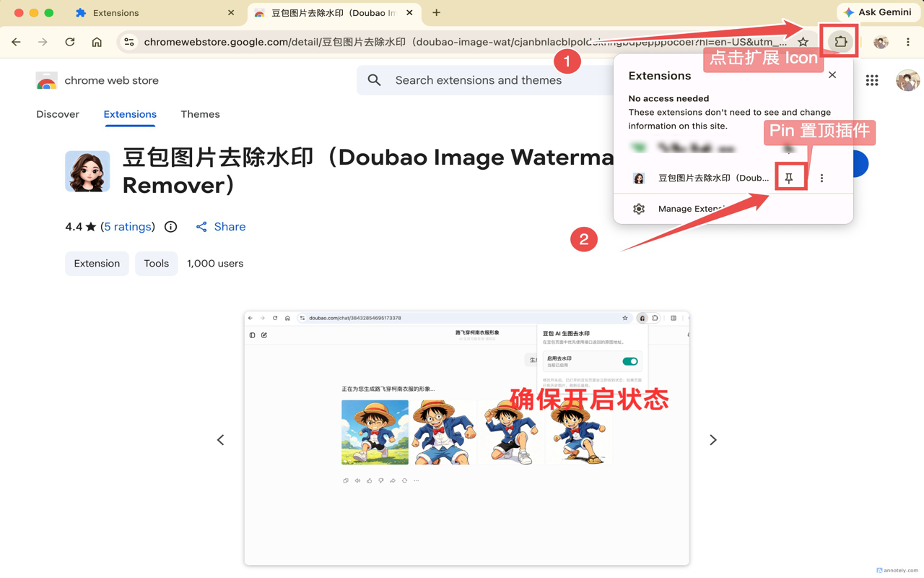
Task: Go to the Themes tab
Action: pyautogui.click(x=200, y=114)
